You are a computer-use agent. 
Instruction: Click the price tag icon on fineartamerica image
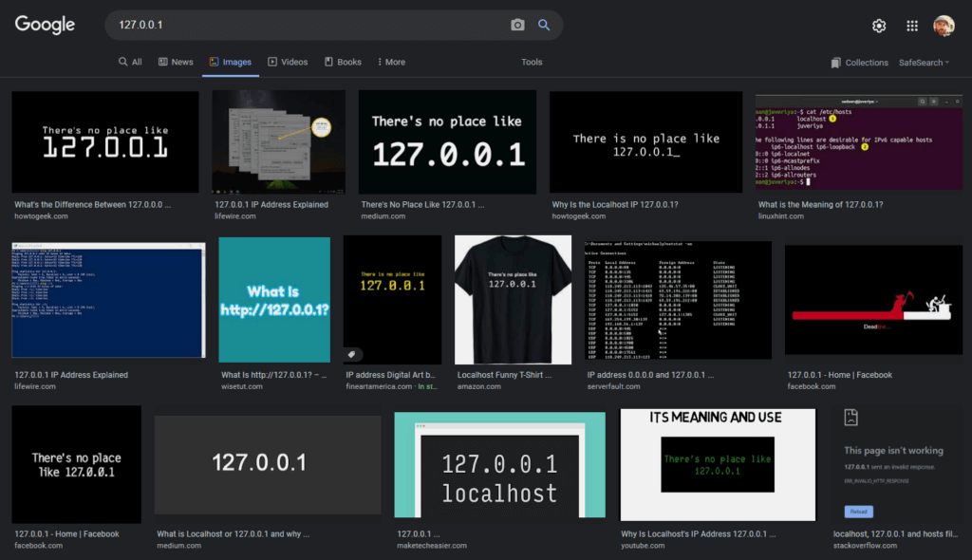click(x=352, y=354)
